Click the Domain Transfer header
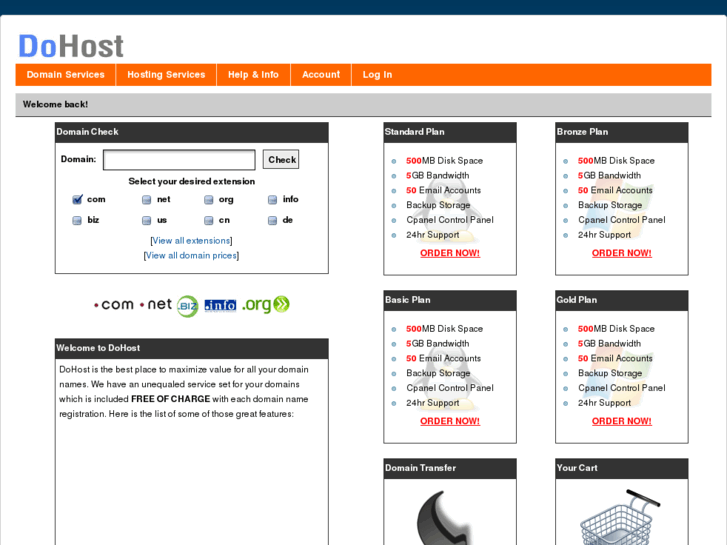 (450, 468)
